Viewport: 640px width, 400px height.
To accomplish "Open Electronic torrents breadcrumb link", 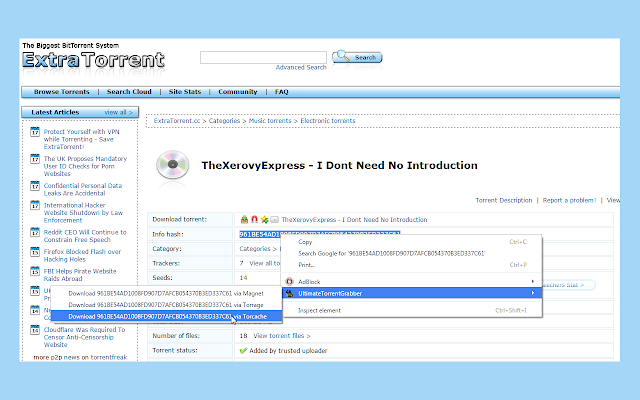I will coord(328,121).
